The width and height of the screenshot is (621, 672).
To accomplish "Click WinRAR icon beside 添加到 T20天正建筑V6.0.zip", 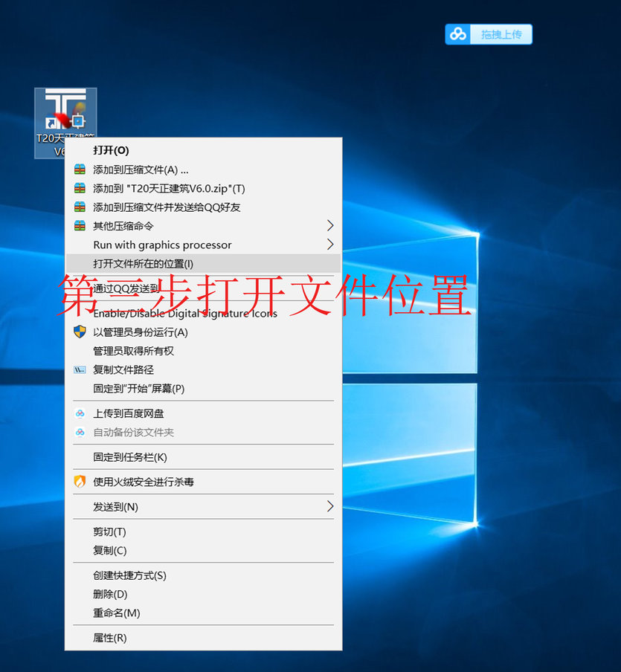I will pyautogui.click(x=80, y=188).
